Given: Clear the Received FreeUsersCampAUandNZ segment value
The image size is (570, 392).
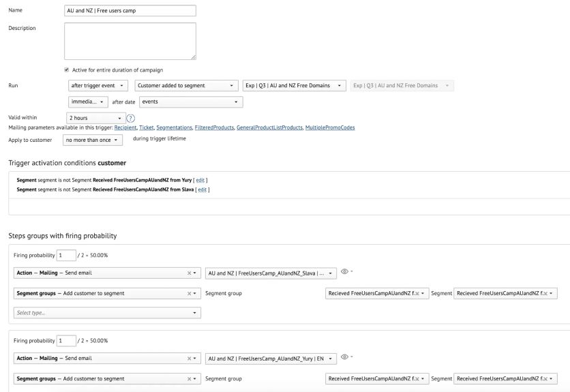Looking at the screenshot, I should click(x=545, y=379).
